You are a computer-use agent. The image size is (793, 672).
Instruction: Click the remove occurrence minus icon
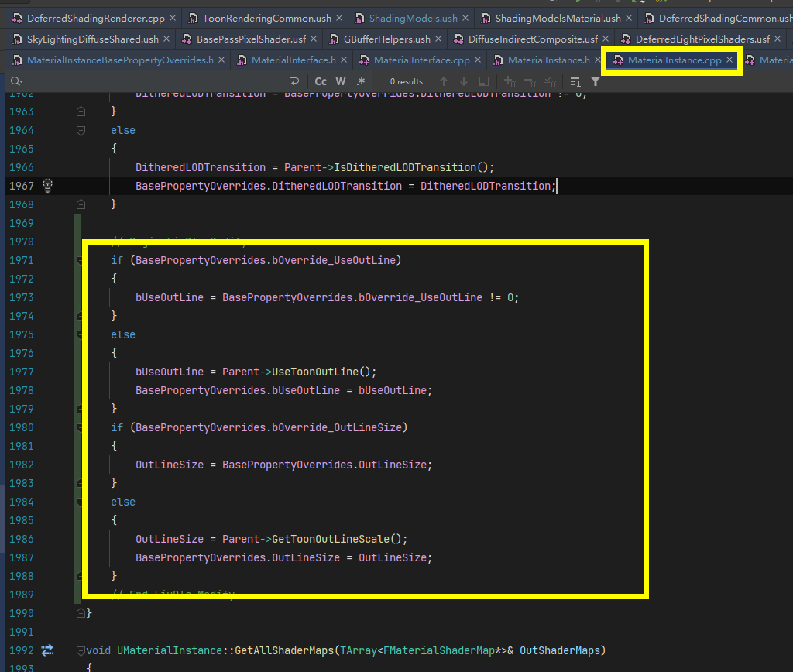pos(528,81)
